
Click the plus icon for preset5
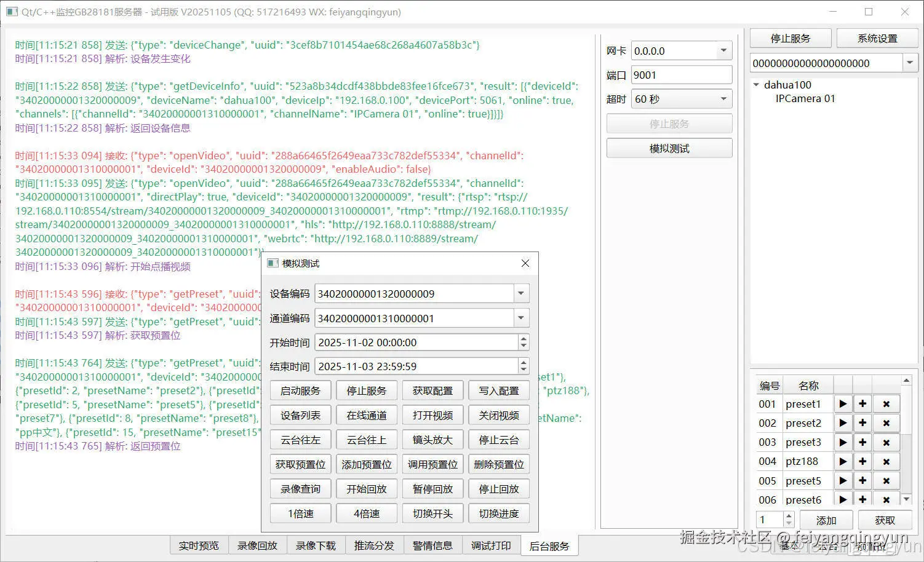tap(862, 481)
